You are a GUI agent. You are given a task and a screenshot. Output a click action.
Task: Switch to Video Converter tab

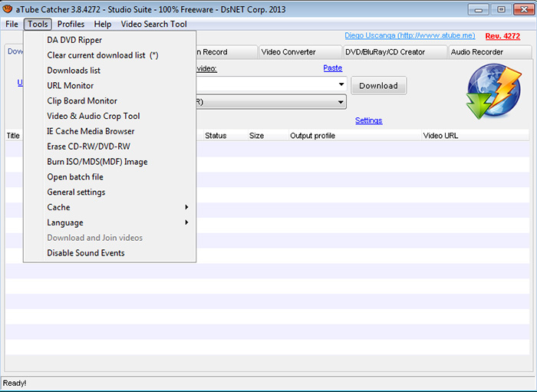300,52
